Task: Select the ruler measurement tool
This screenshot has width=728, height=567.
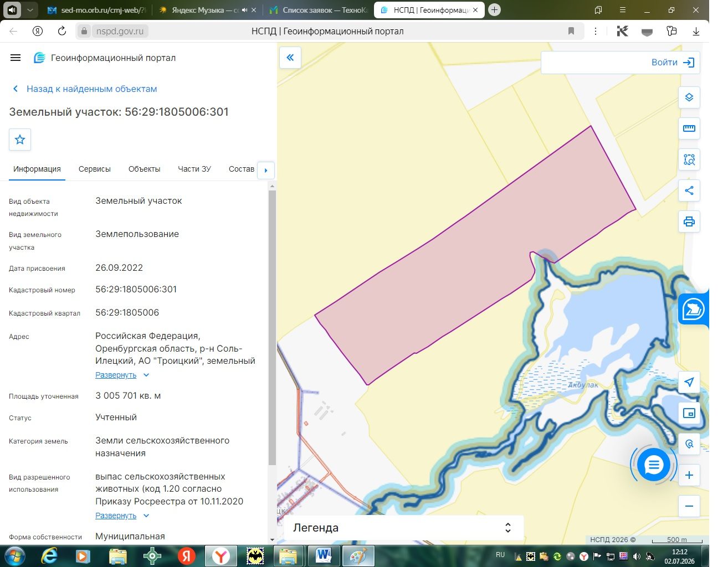Action: [x=689, y=128]
